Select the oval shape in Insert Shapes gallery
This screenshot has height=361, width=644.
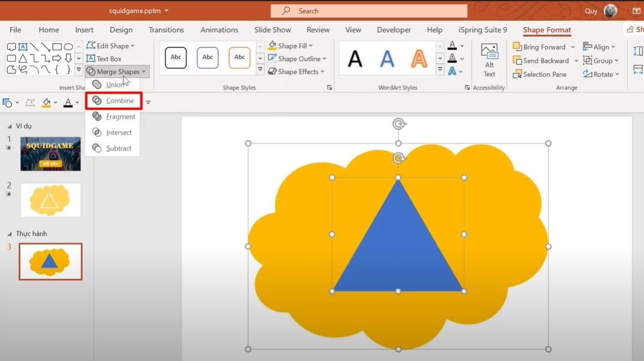(x=69, y=47)
